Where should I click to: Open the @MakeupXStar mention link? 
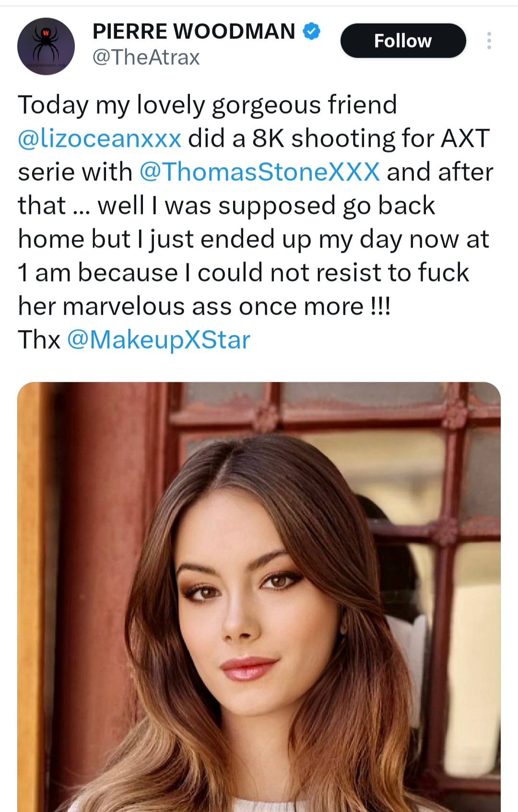(x=159, y=340)
